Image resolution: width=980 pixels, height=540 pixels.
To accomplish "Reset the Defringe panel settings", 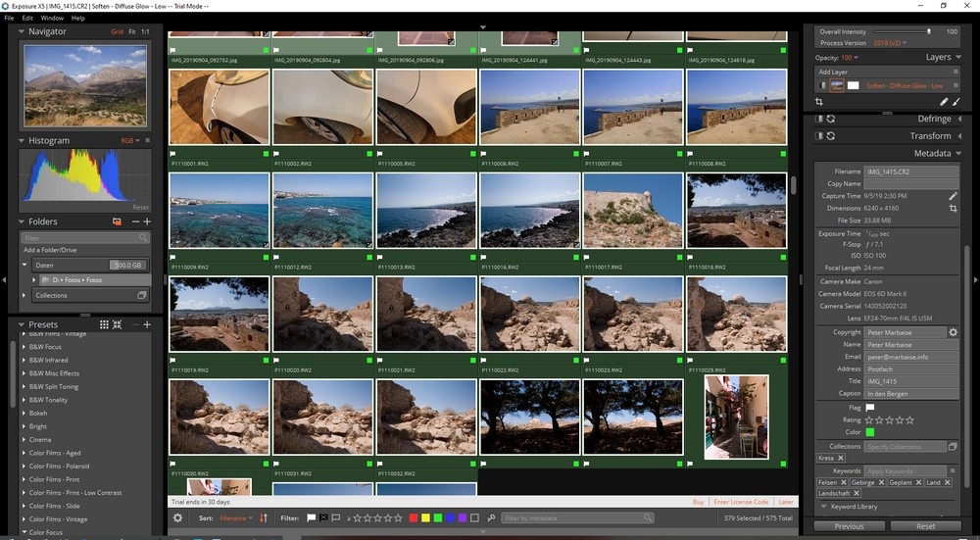I will [x=831, y=119].
